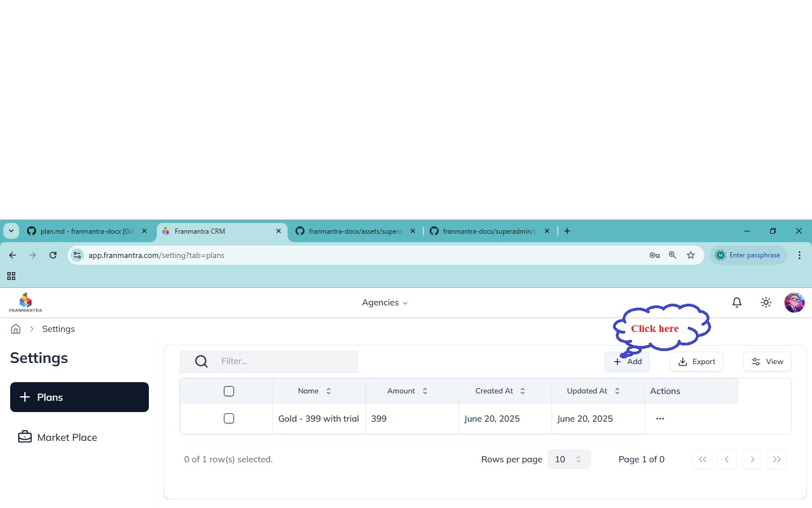
Task: Reload the page in browser
Action: click(53, 255)
